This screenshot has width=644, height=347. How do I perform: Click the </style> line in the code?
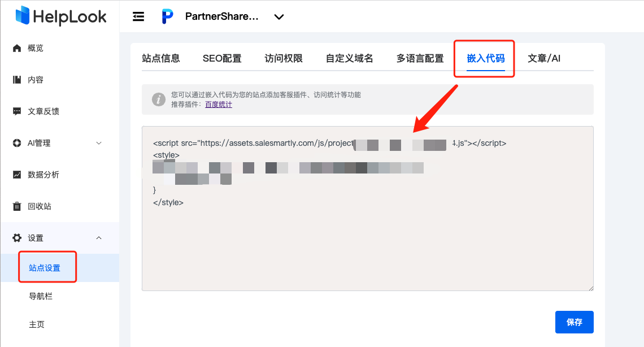[168, 202]
